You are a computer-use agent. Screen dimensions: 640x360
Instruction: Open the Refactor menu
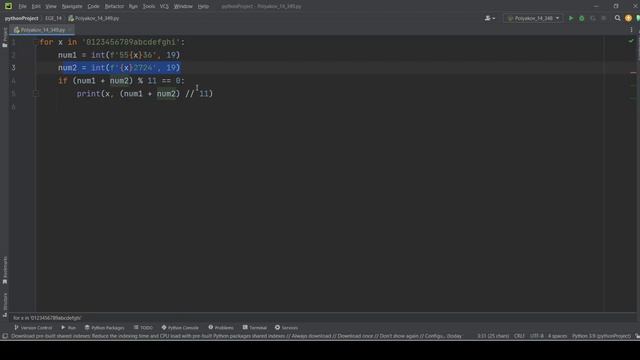tap(114, 7)
